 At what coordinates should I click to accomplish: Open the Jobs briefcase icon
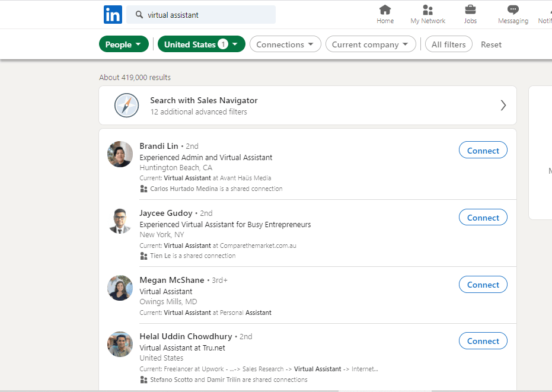click(470, 9)
